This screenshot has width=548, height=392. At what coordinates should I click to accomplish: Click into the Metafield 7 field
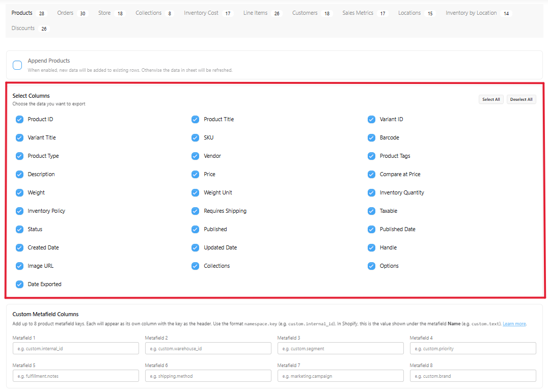[341, 376]
